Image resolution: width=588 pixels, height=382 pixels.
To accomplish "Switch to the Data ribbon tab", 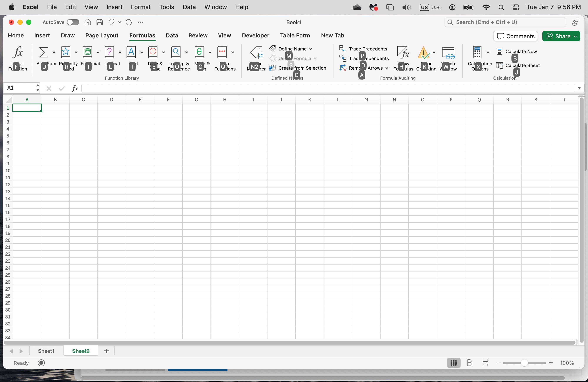I will coord(172,35).
